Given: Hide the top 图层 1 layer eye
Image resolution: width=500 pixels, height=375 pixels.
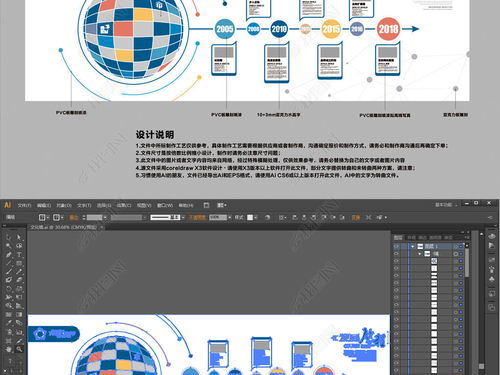Looking at the screenshot, I should tap(396, 246).
